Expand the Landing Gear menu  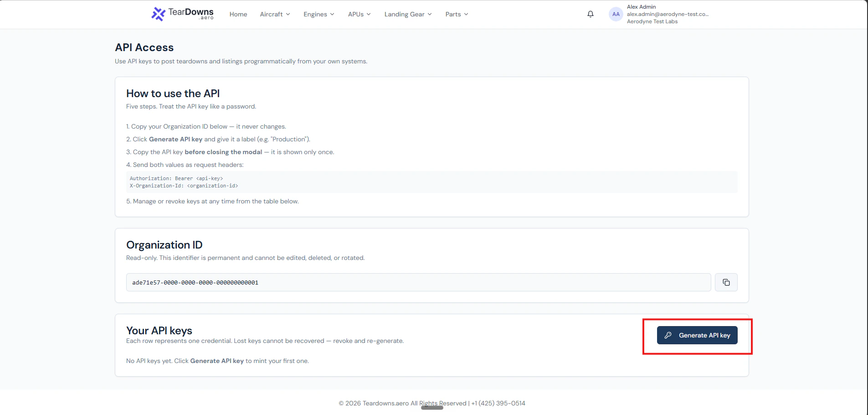408,14
